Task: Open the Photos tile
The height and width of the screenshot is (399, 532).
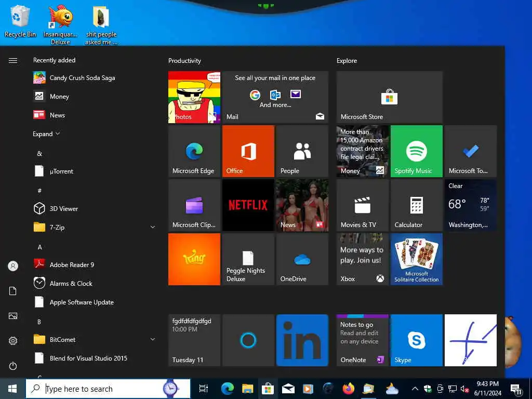Action: [194, 97]
